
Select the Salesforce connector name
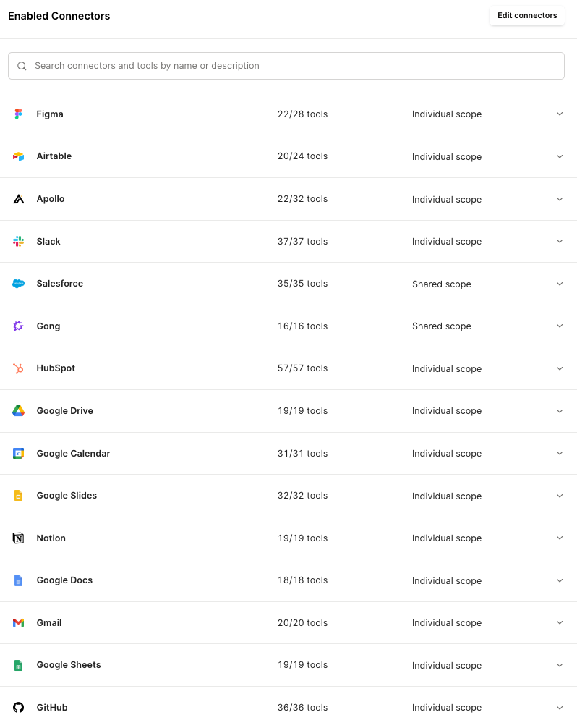pyautogui.click(x=60, y=284)
